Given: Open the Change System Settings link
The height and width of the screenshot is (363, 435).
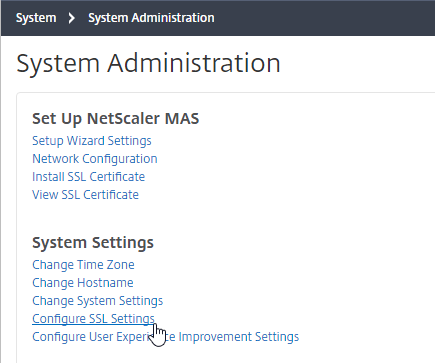Looking at the screenshot, I should pyautogui.click(x=98, y=301).
